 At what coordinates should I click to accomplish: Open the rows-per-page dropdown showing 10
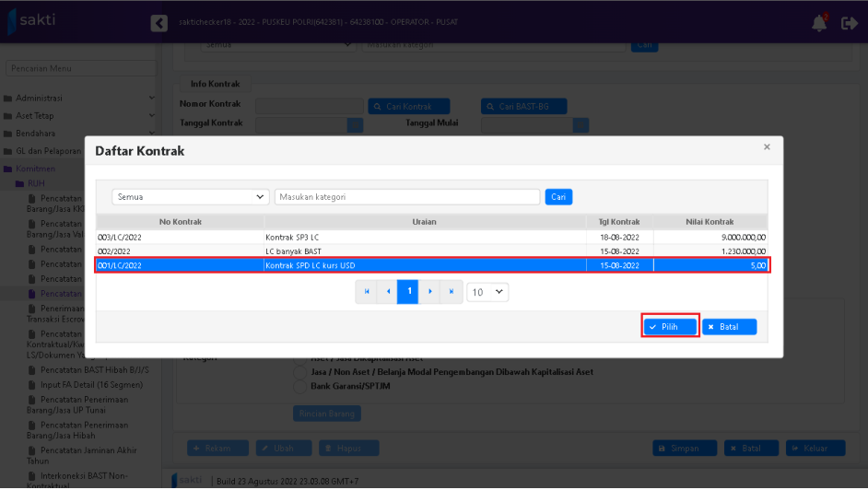tap(487, 292)
